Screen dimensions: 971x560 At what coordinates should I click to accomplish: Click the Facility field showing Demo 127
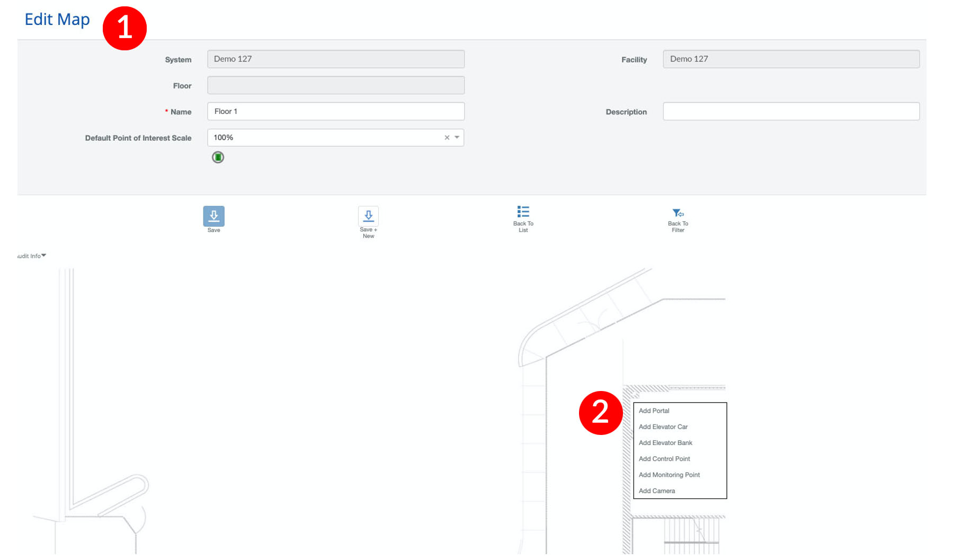point(791,59)
